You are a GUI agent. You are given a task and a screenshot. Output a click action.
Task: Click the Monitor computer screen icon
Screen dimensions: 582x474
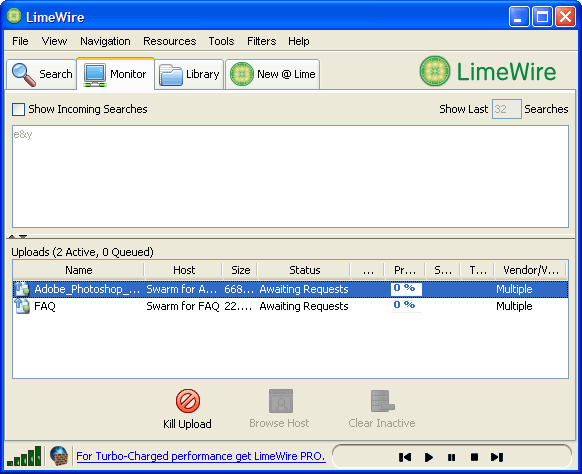[95, 75]
